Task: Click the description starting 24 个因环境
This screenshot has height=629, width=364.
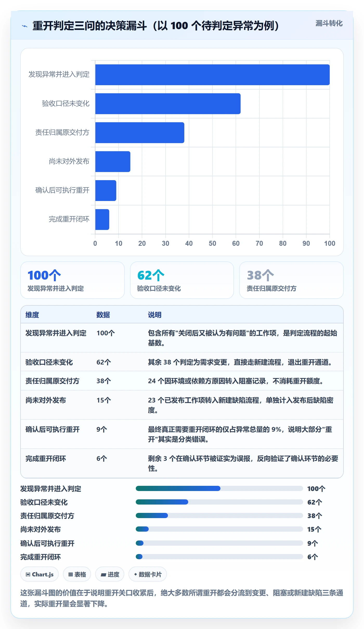Action: click(x=237, y=381)
